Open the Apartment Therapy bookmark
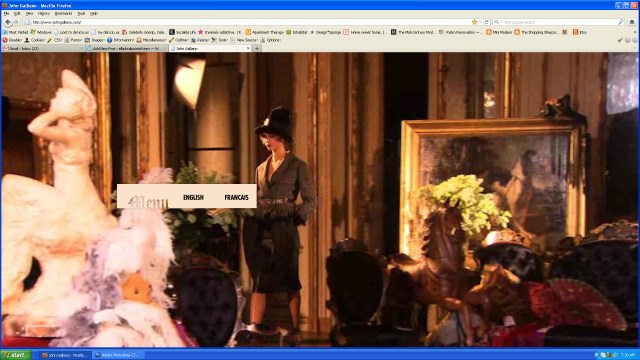Image resolution: width=640 pixels, height=360 pixels. pyautogui.click(x=264, y=32)
